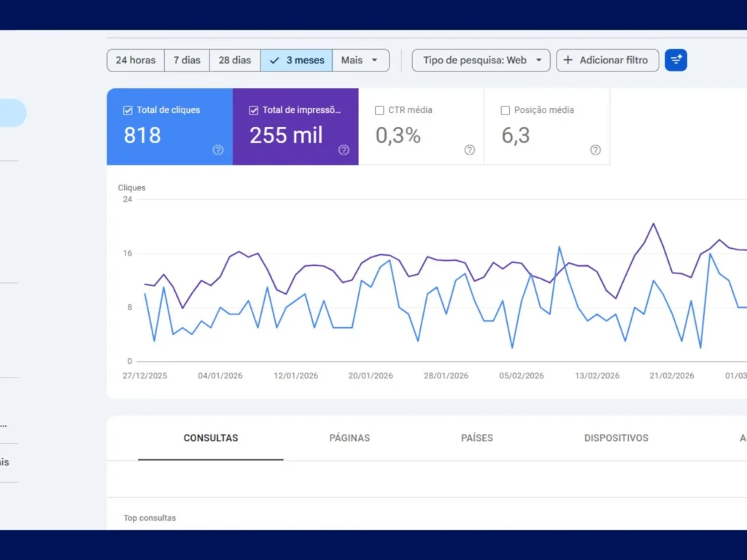Screen dimensions: 747x560
Task: Select the 24 horas date range
Action: [x=135, y=60]
